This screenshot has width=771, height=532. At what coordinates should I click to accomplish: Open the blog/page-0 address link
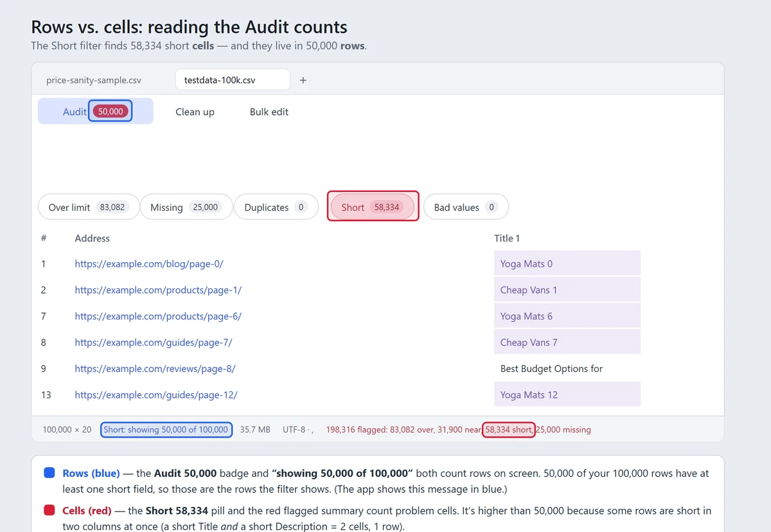pos(149,264)
